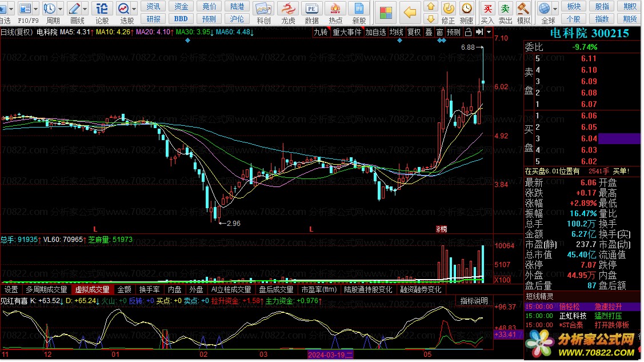
Task: Toggle the 预测 button in chart toolbar
Action: pyautogui.click(x=454, y=32)
